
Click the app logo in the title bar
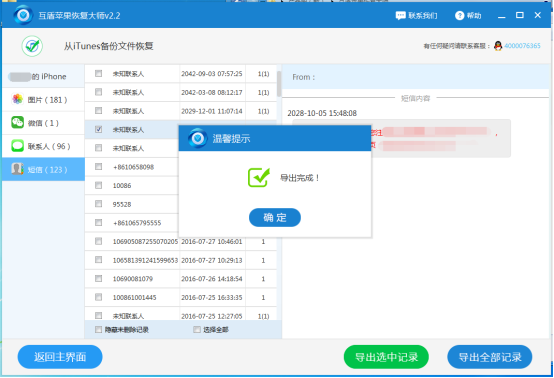tap(23, 15)
